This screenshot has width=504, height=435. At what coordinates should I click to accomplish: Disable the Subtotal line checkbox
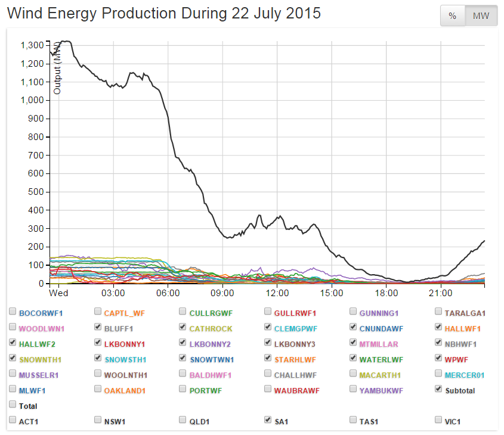[x=440, y=389]
